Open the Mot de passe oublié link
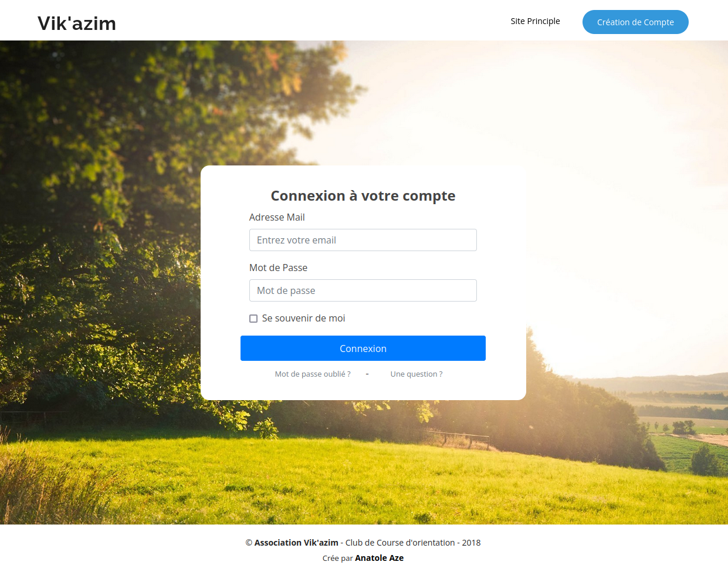728x565 pixels. coord(313,374)
